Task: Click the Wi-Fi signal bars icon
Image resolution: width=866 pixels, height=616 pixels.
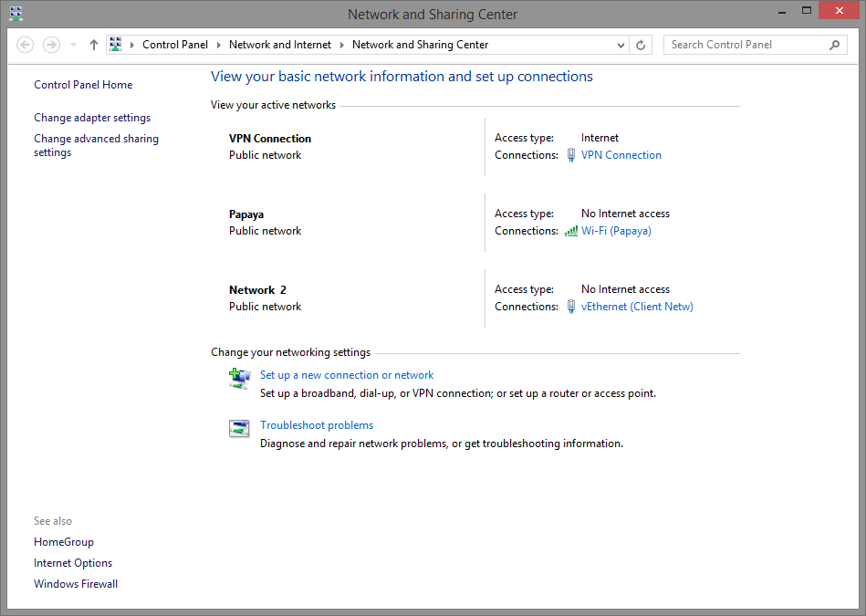Action: [x=571, y=231]
